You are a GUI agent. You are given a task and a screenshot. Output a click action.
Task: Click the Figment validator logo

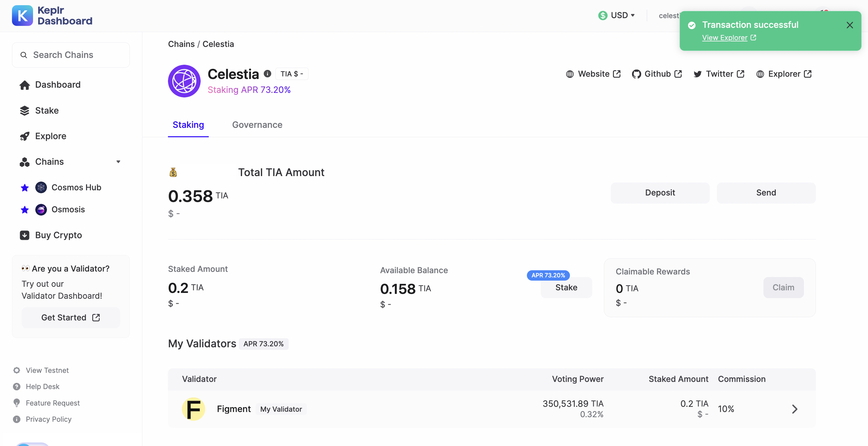[194, 409]
